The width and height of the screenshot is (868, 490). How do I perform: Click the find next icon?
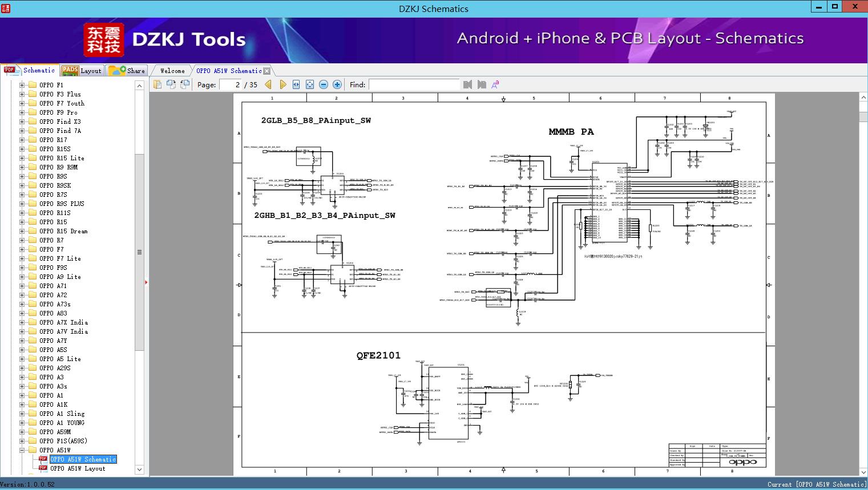482,84
